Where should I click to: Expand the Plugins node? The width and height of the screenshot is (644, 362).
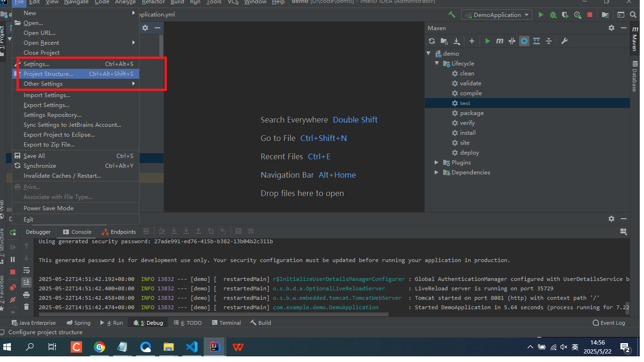pos(437,163)
